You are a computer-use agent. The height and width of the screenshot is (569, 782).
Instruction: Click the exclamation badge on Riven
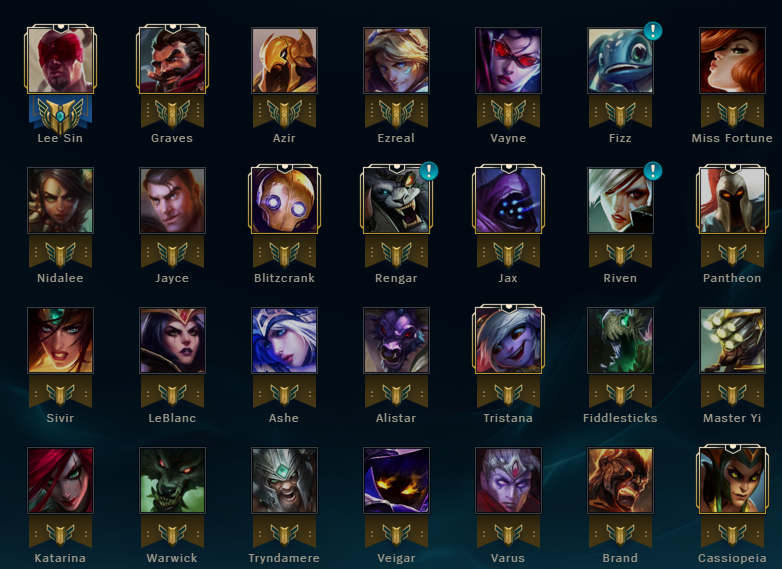pos(653,171)
